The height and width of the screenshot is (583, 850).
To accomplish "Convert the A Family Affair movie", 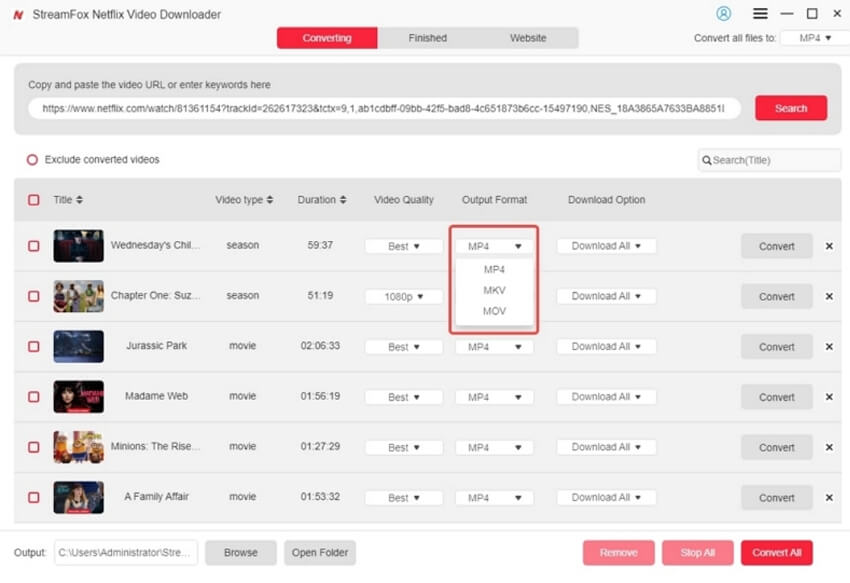I will (776, 497).
